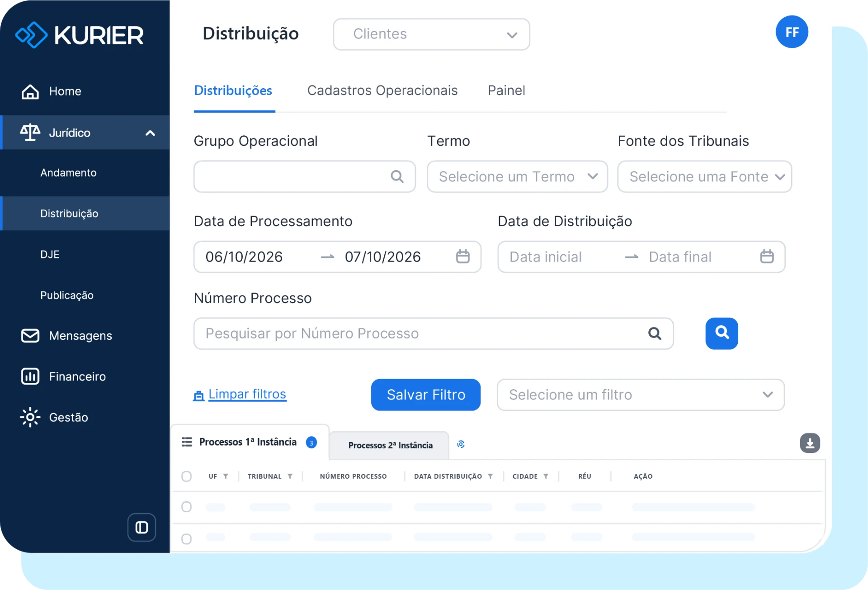The height and width of the screenshot is (590, 868).
Task: Select Processos 2ª Instância tab
Action: pos(390,446)
